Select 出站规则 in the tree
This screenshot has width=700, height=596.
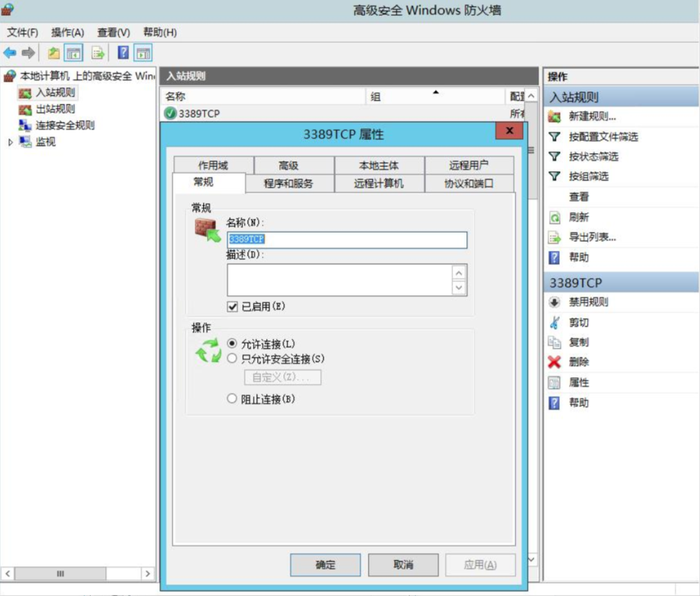coord(55,109)
